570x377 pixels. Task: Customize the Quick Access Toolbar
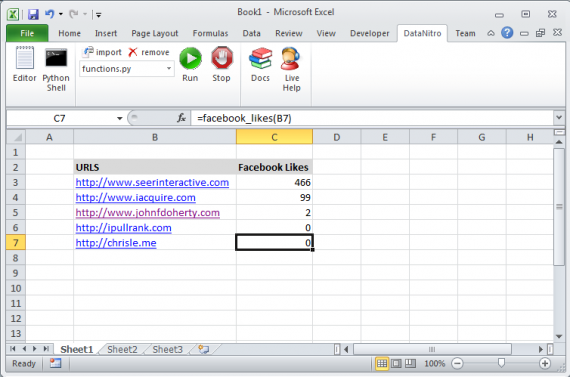click(x=99, y=15)
